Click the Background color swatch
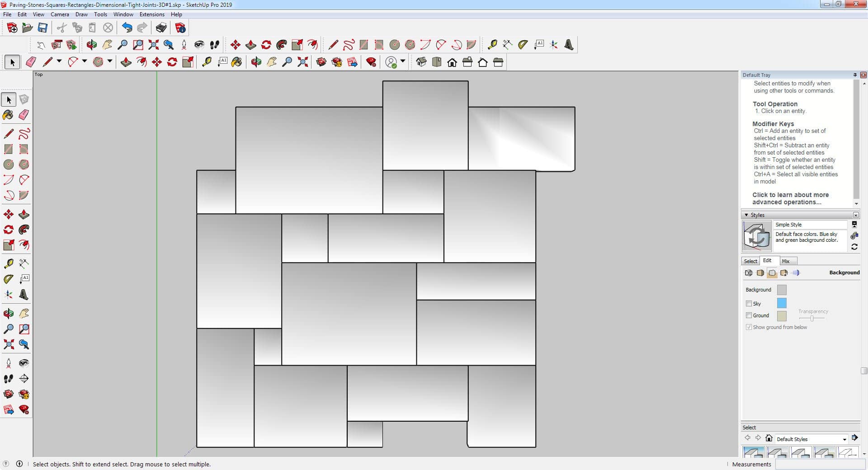 pos(781,290)
